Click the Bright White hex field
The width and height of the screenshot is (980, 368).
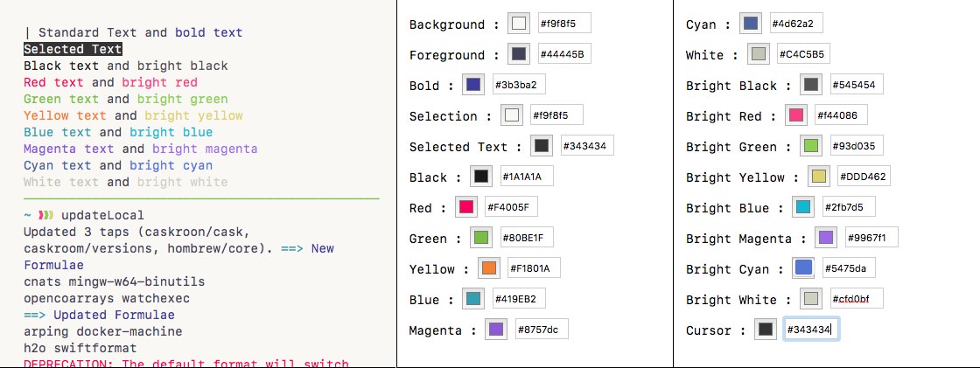(x=857, y=299)
